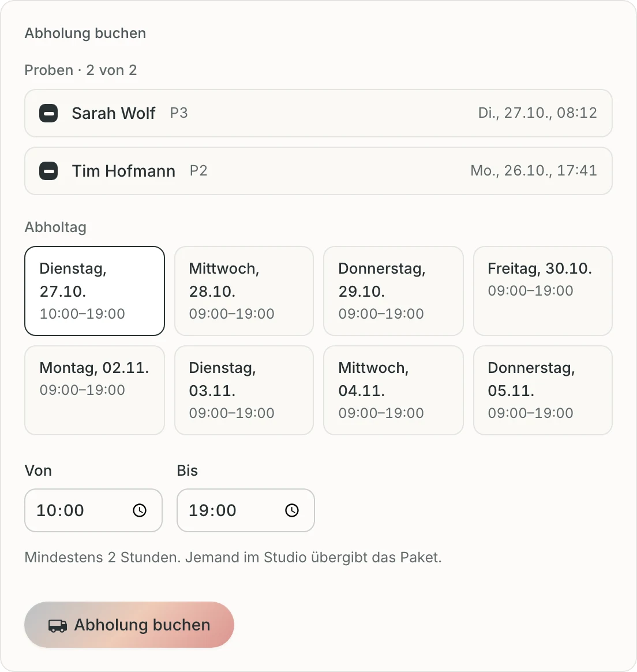Screen dimensions: 637x672
Task: Open clock picker in the Bis field
Action: (292, 510)
